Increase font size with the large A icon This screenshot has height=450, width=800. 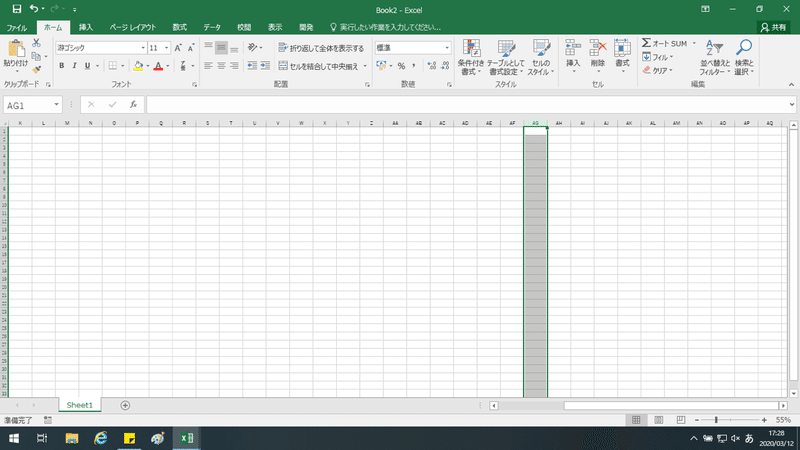178,48
